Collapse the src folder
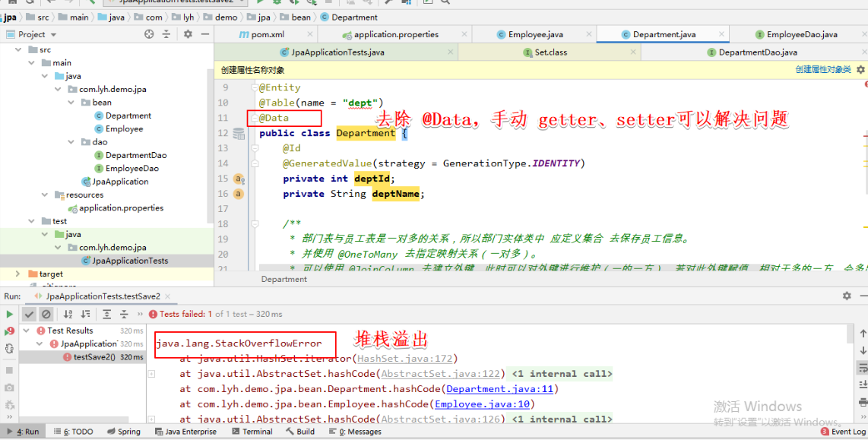The width and height of the screenshot is (868, 440). click(x=18, y=50)
